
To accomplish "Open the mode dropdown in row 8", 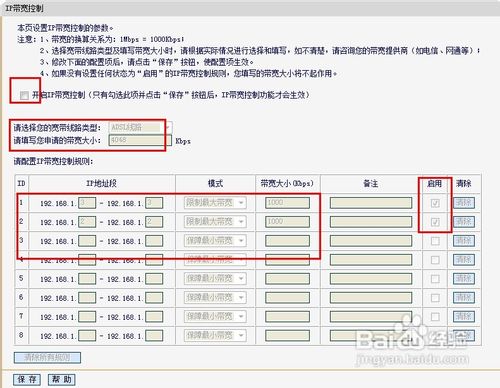I will coord(215,336).
